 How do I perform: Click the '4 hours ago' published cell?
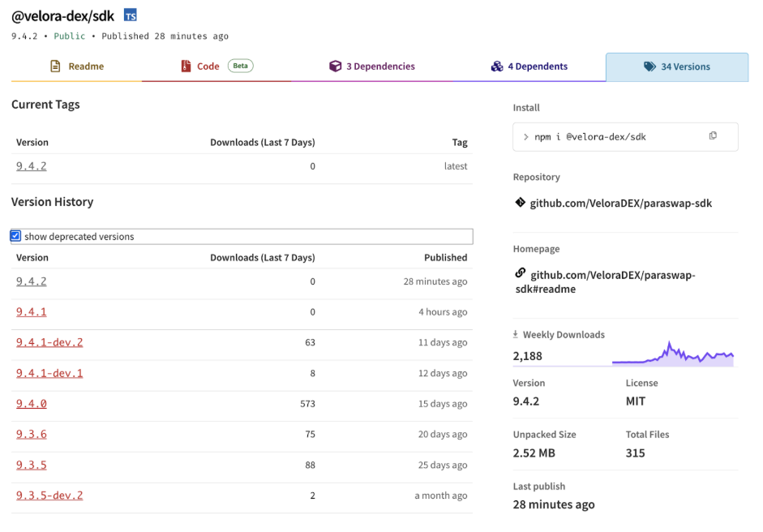(443, 312)
